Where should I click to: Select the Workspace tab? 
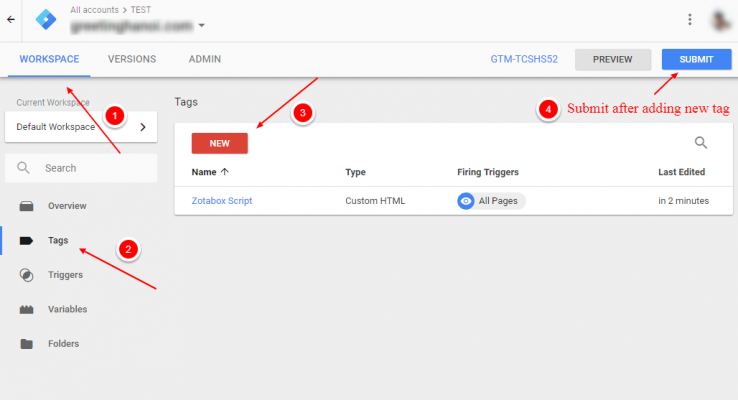pyautogui.click(x=49, y=59)
